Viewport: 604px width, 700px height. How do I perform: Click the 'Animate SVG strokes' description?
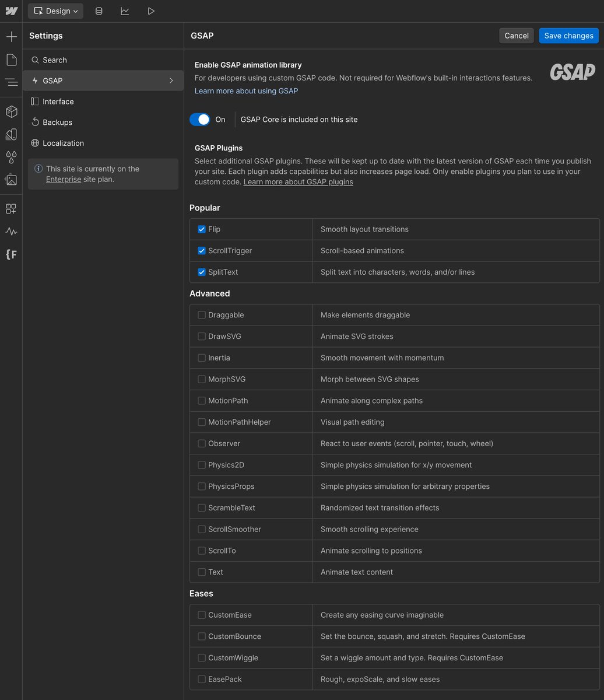(357, 337)
